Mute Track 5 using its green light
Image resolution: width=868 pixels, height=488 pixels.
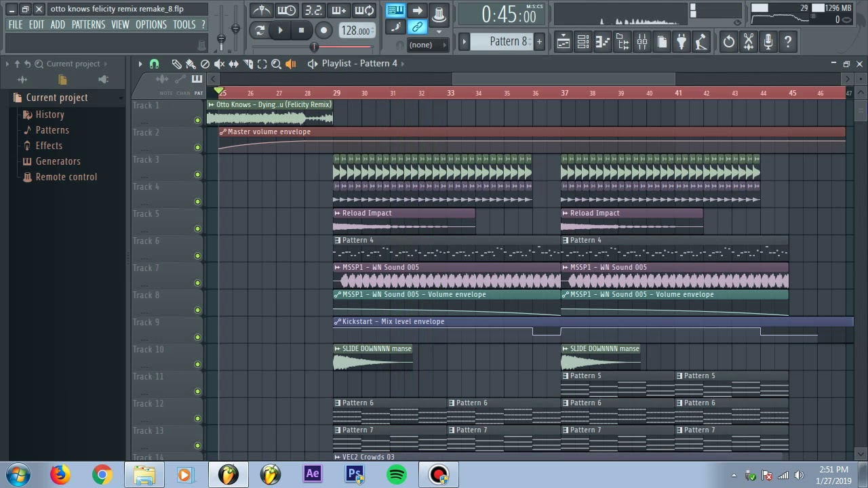tap(197, 228)
